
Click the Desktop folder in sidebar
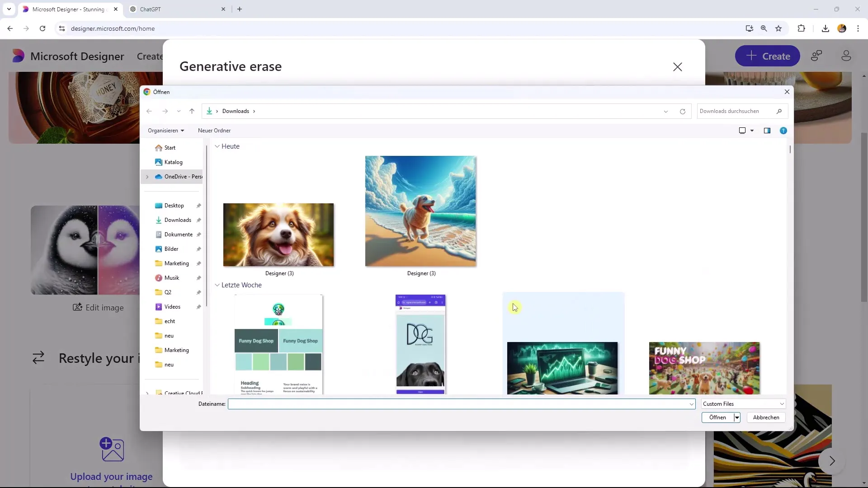174,205
